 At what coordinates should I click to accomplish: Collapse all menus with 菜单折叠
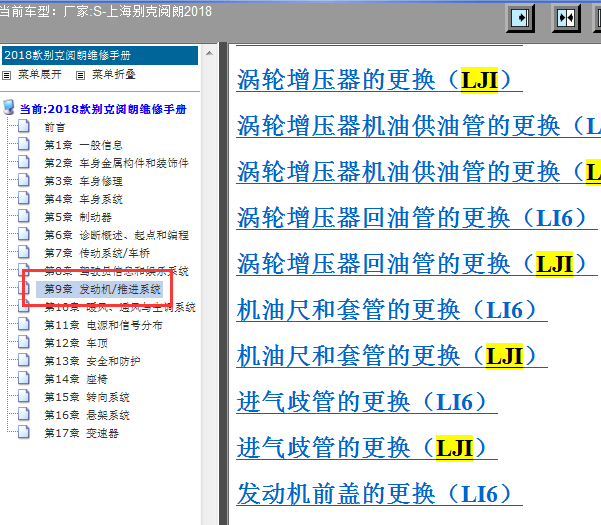pyautogui.click(x=114, y=74)
